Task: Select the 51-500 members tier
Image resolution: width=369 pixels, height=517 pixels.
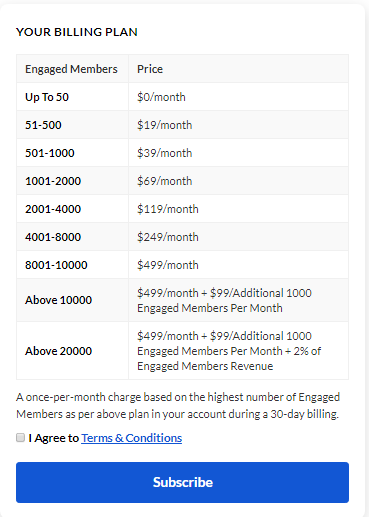Action: click(x=72, y=125)
